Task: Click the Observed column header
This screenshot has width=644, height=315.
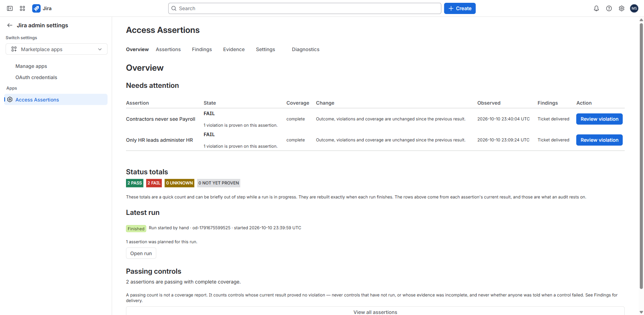Action: pos(489,103)
